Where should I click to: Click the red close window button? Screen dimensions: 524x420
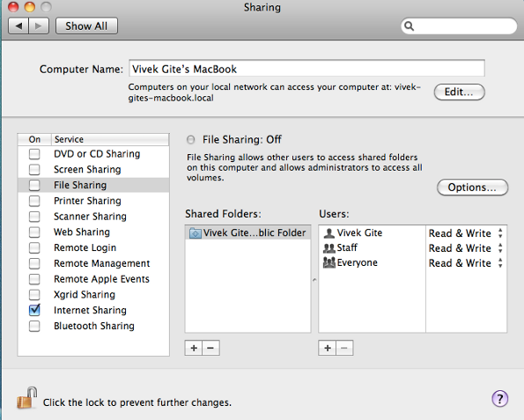click(x=13, y=7)
